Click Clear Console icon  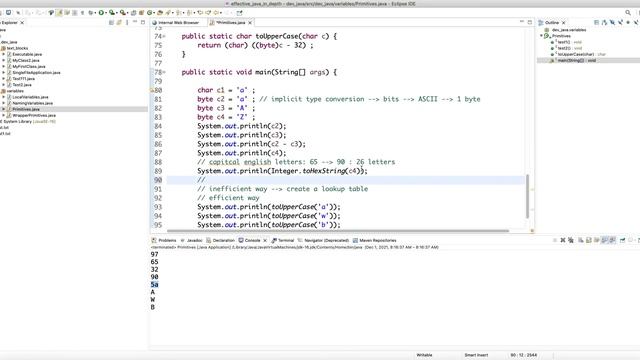pyautogui.click(x=580, y=240)
